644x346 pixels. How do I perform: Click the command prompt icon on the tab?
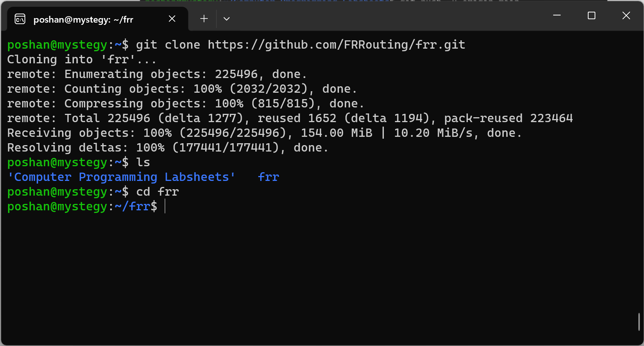pos(20,18)
